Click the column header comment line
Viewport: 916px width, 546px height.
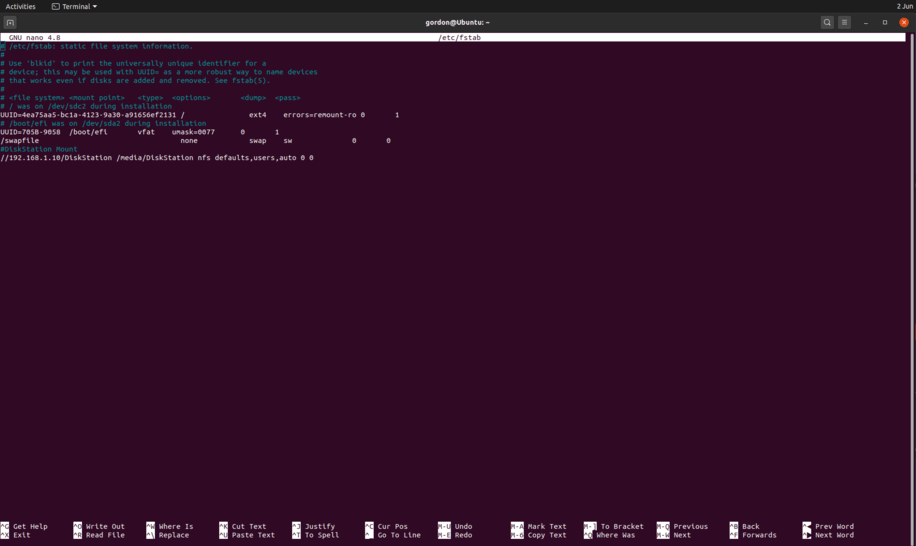tap(150, 98)
